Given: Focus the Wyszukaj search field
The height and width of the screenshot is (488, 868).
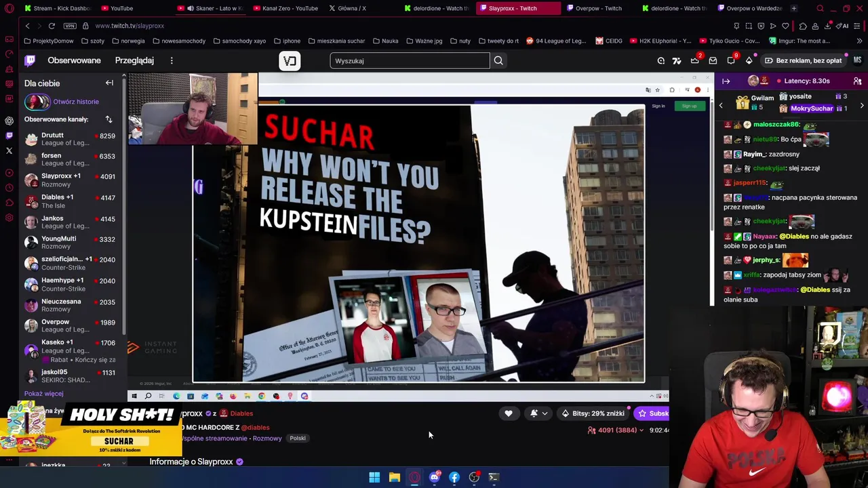Looking at the screenshot, I should coord(410,60).
